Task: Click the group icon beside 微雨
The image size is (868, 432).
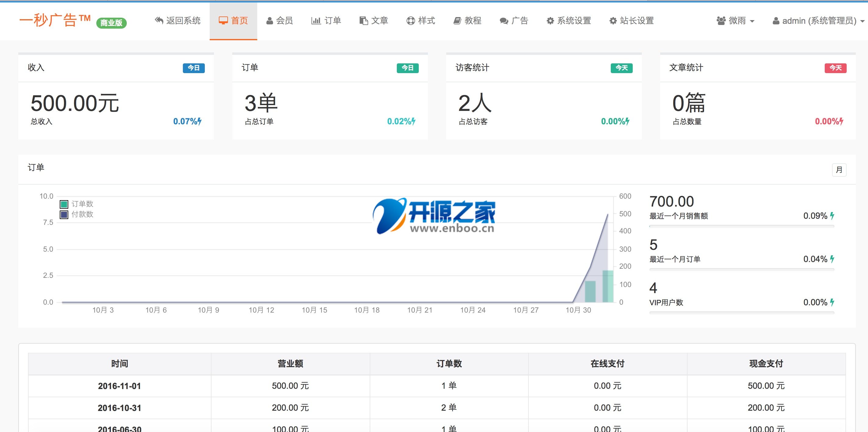Action: pyautogui.click(x=721, y=21)
